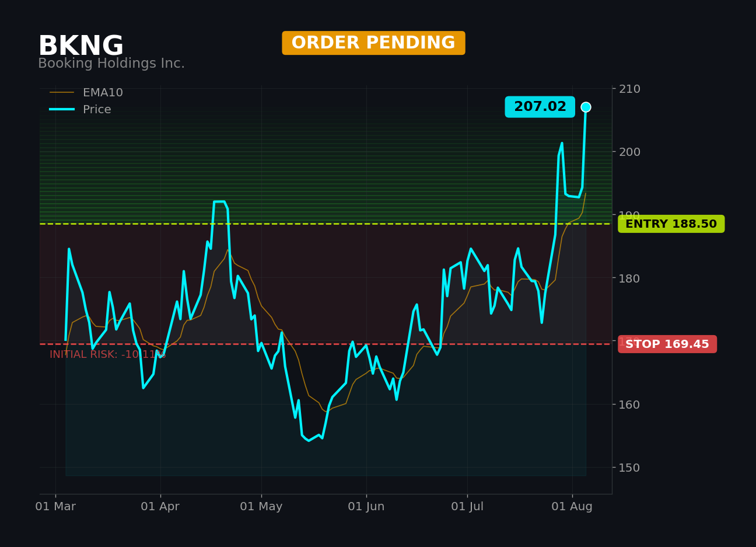756x547 pixels.
Task: Click the Price legend entry
Action: click(x=80, y=110)
